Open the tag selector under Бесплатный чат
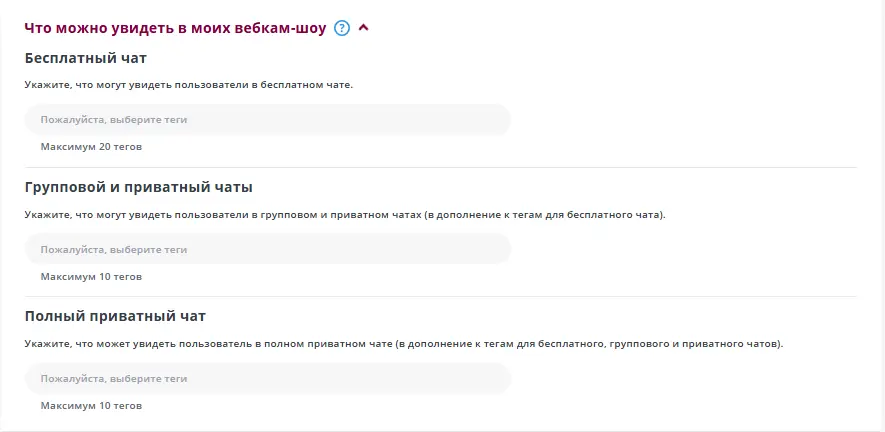 (x=267, y=120)
